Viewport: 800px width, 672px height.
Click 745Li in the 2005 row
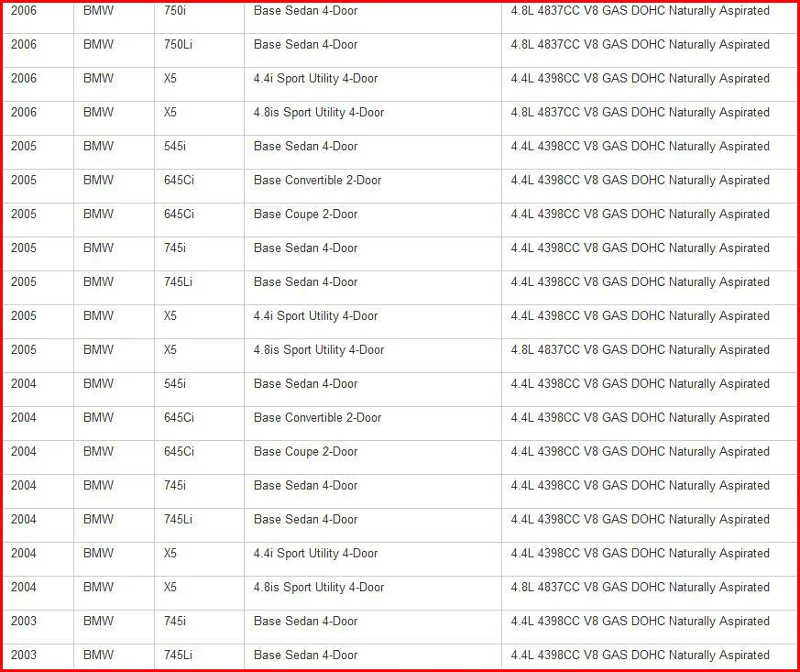point(178,281)
